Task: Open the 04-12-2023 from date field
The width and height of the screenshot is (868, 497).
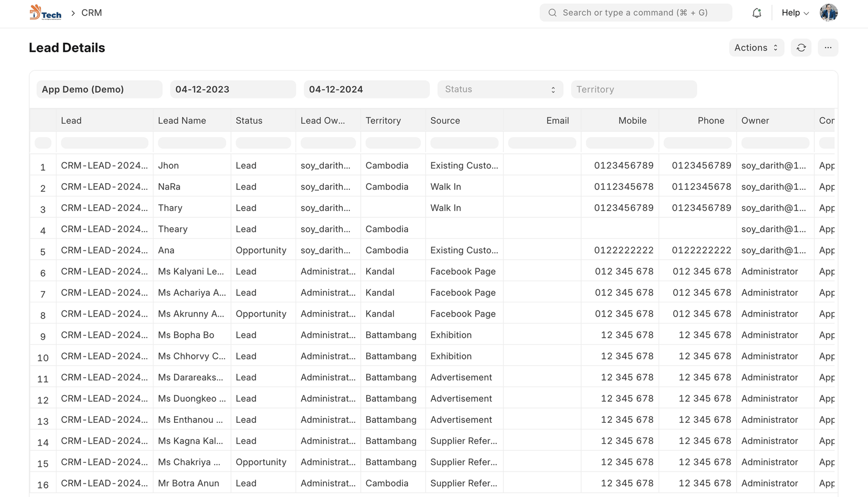Action: (x=233, y=89)
